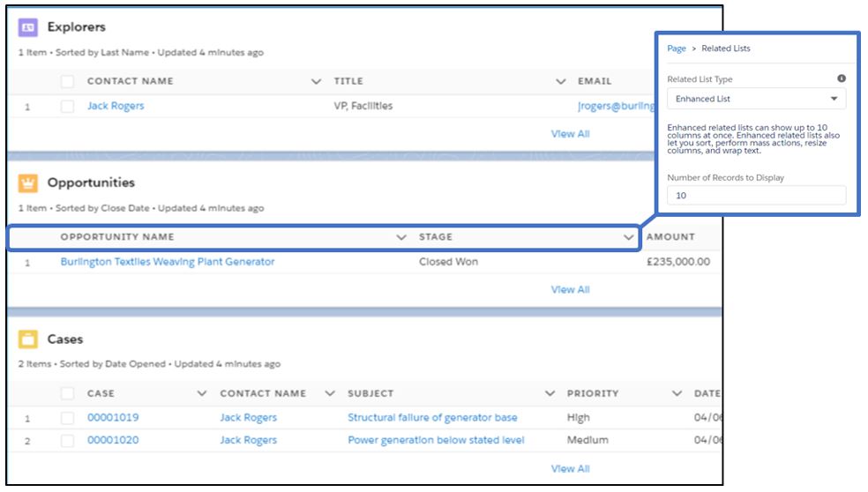This screenshot has width=868, height=492.
Task: Go to Page breadcrumb link
Action: coord(676,48)
